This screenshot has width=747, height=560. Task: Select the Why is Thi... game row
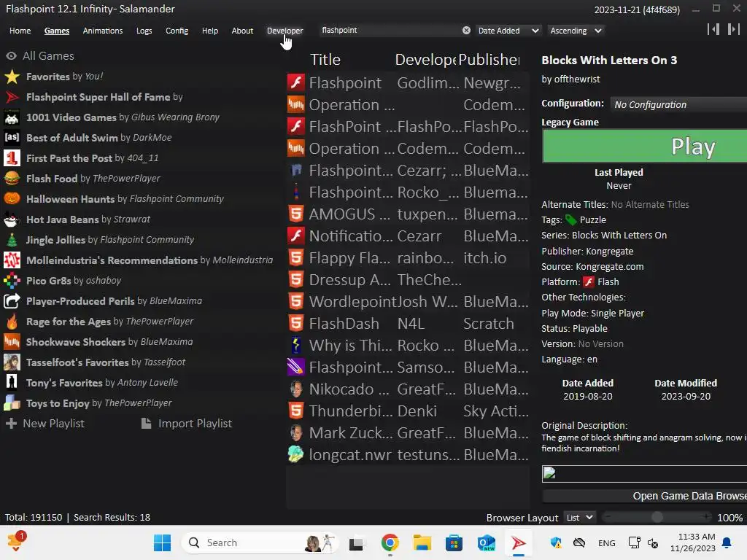click(x=409, y=345)
